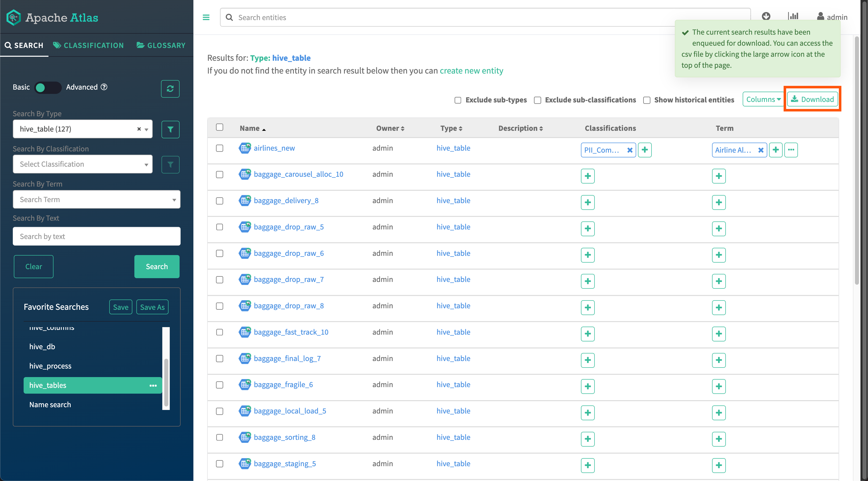868x481 pixels.
Task: Open the Search Term dropdown
Action: click(96, 199)
